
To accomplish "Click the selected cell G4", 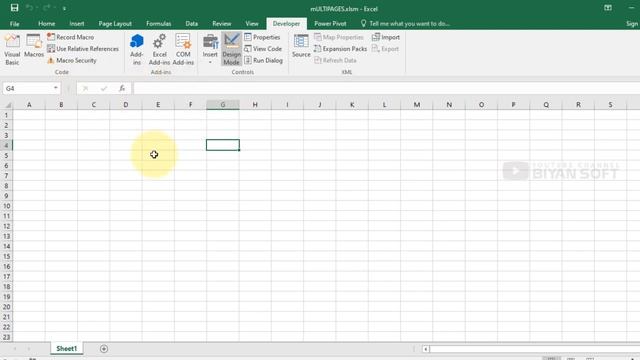I will (223, 145).
